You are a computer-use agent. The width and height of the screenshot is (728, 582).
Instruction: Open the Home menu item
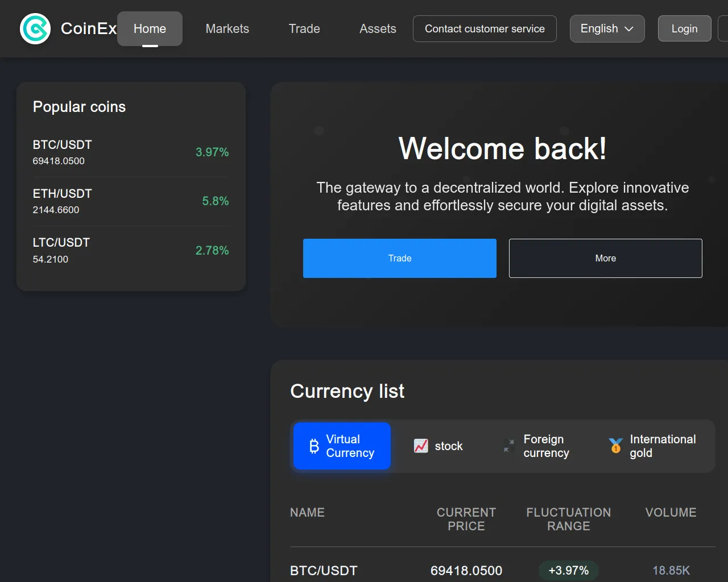(150, 28)
